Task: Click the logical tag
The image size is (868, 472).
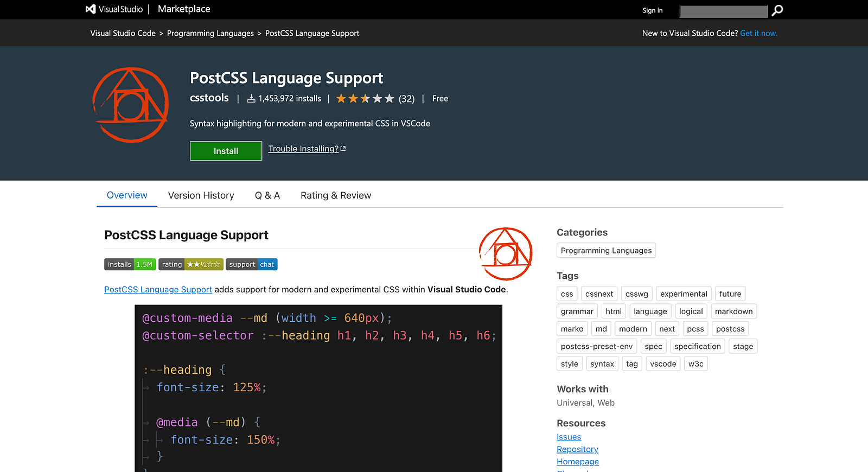Action: (x=691, y=311)
